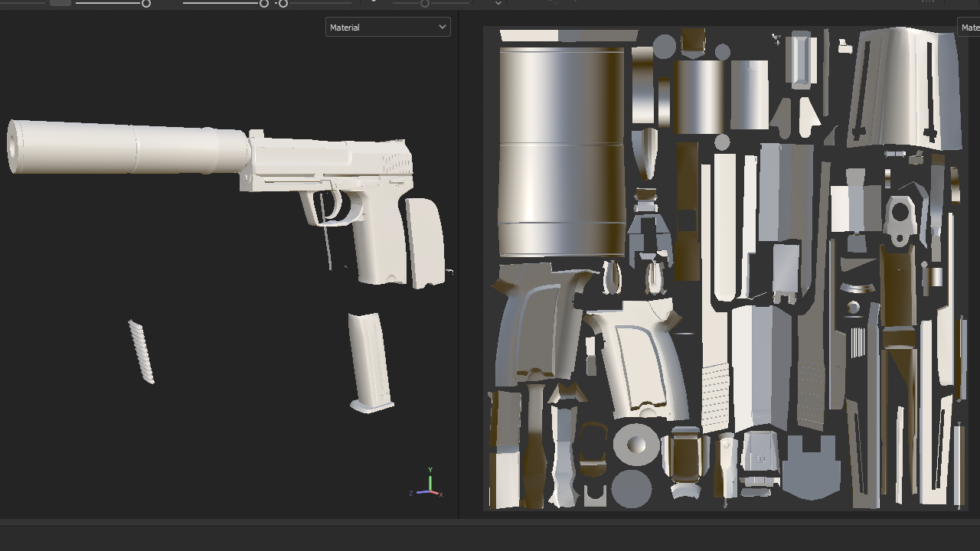The height and width of the screenshot is (551, 980).
Task: Expand the small chevron in the top toolbar
Action: point(498,4)
